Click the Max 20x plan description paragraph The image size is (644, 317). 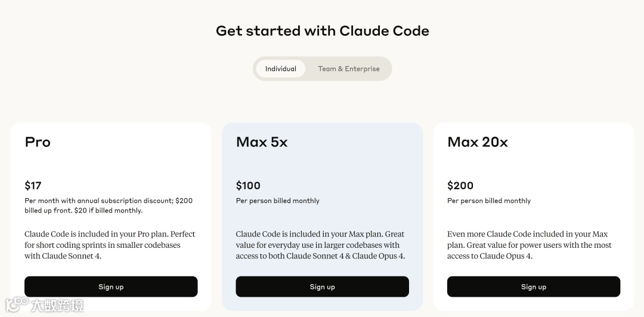(x=529, y=245)
